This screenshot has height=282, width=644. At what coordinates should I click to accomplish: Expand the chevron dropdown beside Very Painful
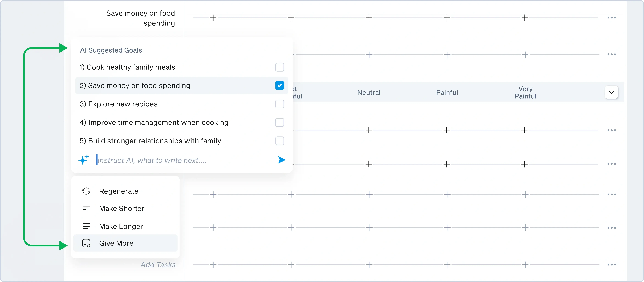pyautogui.click(x=611, y=92)
